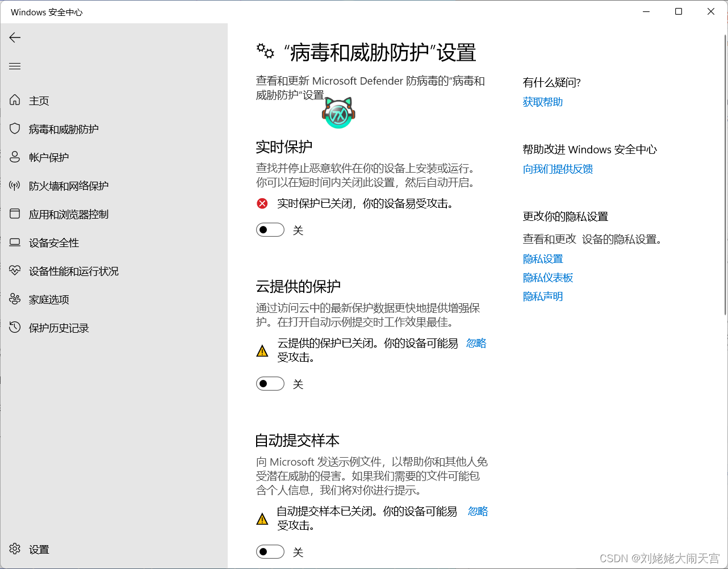Click the yellow warning icon under 云提供的保护
The height and width of the screenshot is (569, 728).
coord(262,351)
